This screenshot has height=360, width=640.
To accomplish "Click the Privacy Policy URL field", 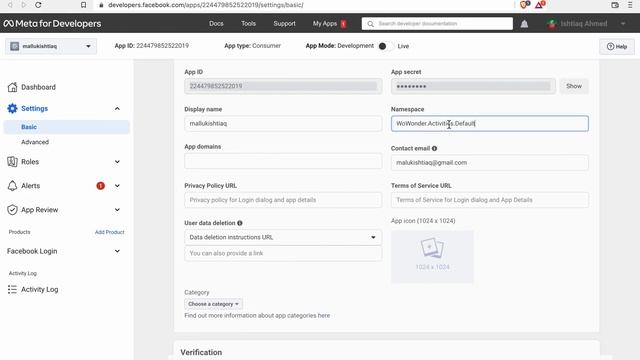I will (283, 200).
